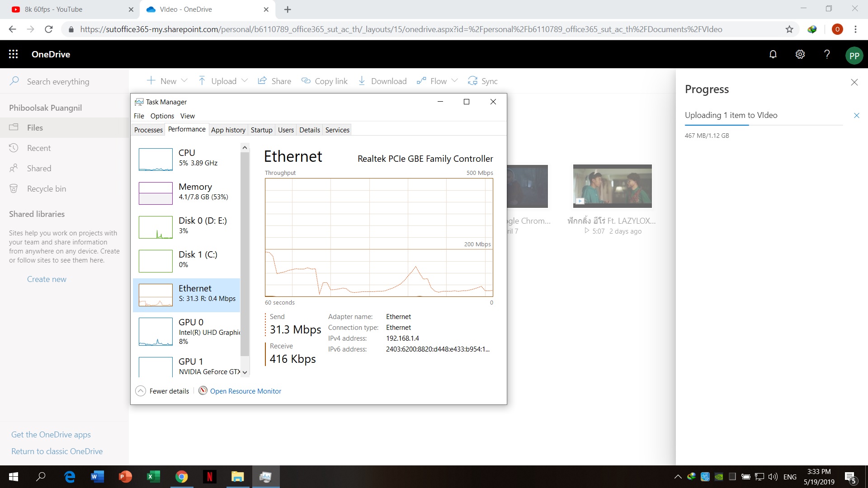Select GPU 0 Intel UHD Graphics item

click(187, 332)
